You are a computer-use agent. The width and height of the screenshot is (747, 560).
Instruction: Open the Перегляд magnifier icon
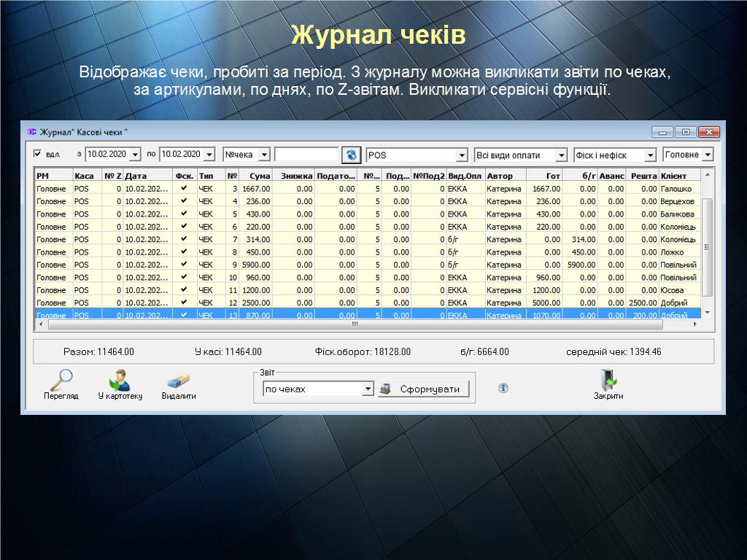(x=61, y=381)
